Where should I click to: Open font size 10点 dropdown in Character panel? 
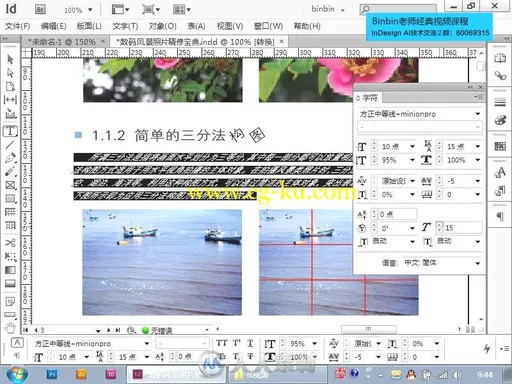413,146
